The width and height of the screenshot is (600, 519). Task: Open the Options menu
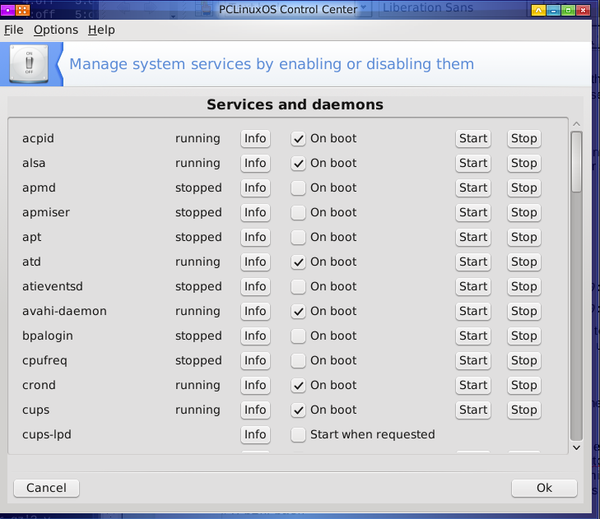pyautogui.click(x=56, y=30)
